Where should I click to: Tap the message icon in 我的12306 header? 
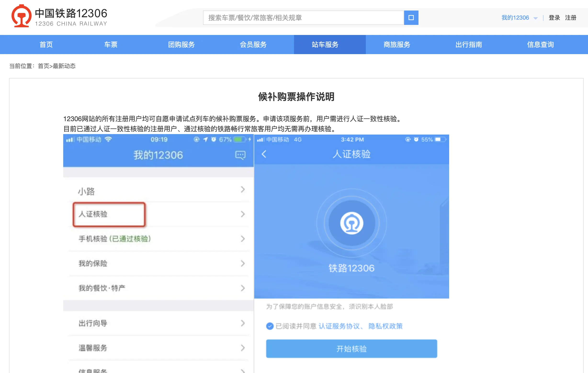[x=240, y=155]
